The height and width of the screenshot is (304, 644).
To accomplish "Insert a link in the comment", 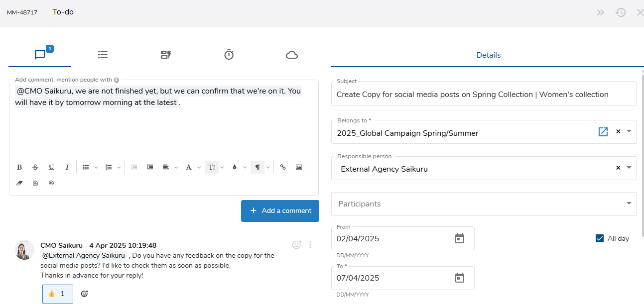I will tap(283, 167).
